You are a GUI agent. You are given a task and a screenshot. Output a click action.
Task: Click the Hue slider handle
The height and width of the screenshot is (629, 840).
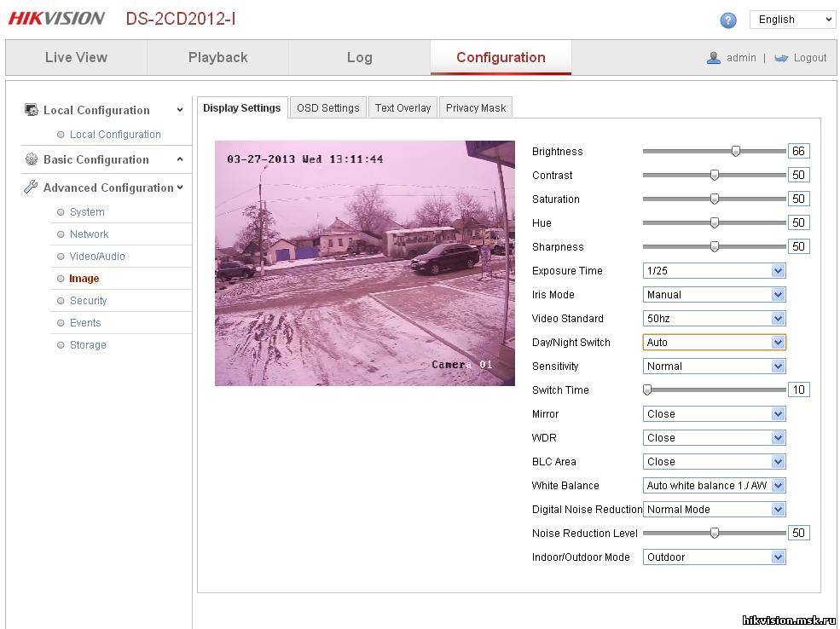click(714, 222)
